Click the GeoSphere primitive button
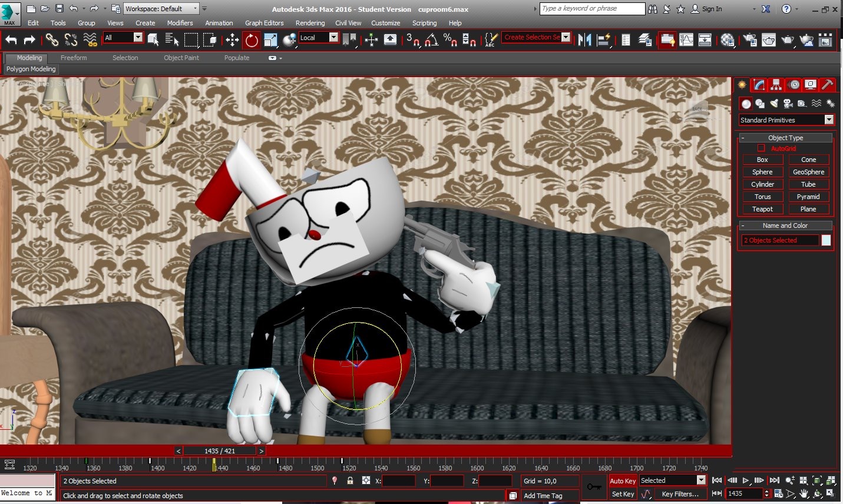This screenshot has height=504, width=843. tap(808, 172)
